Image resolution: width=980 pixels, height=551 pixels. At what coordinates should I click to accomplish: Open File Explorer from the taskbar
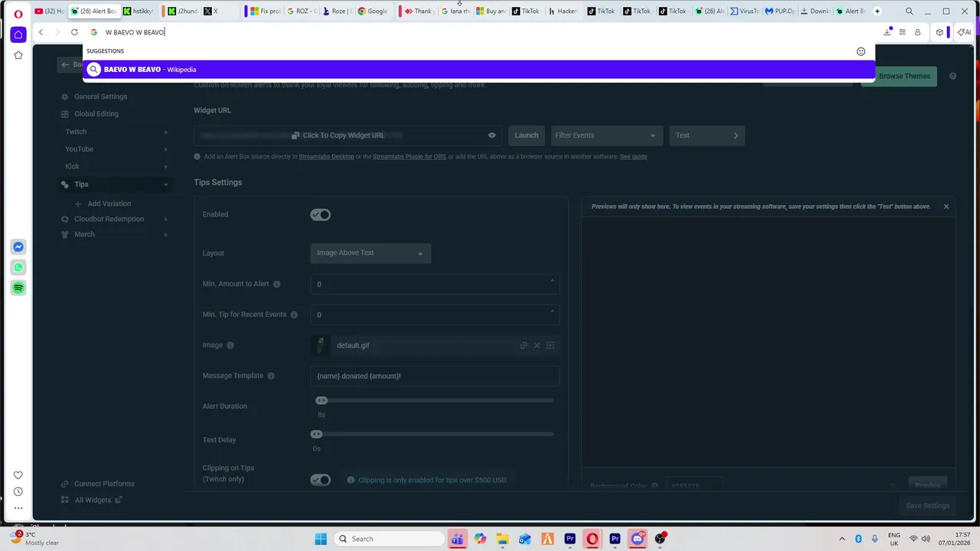click(x=502, y=539)
